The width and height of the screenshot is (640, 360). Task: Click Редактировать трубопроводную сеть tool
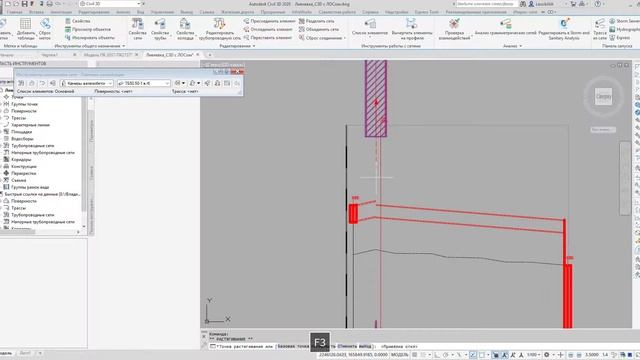pyautogui.click(x=220, y=29)
